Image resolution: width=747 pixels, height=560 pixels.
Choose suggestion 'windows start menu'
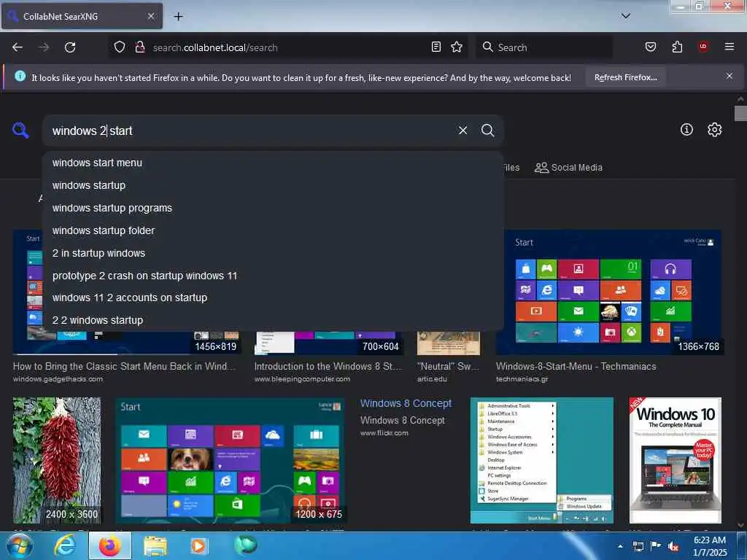[273, 163]
